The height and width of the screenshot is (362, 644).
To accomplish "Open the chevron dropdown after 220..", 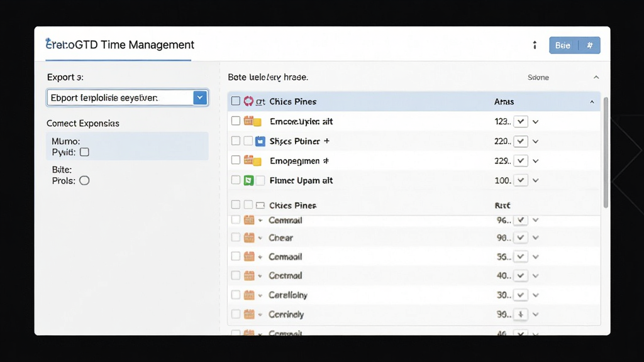I will pos(536,141).
